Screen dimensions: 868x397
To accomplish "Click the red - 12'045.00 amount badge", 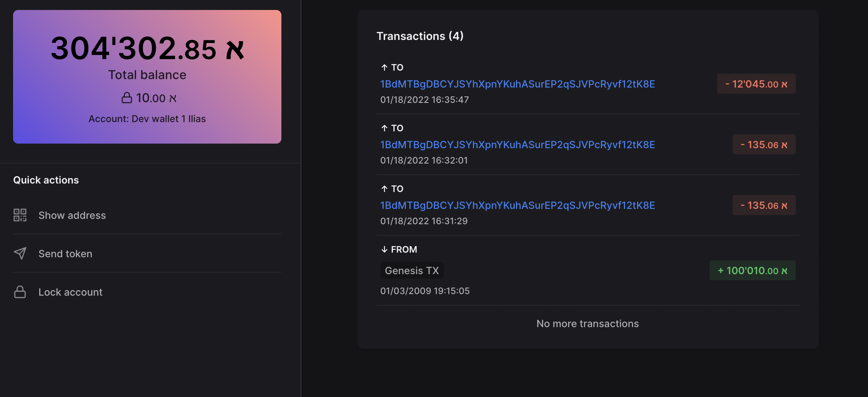I will pyautogui.click(x=756, y=84).
